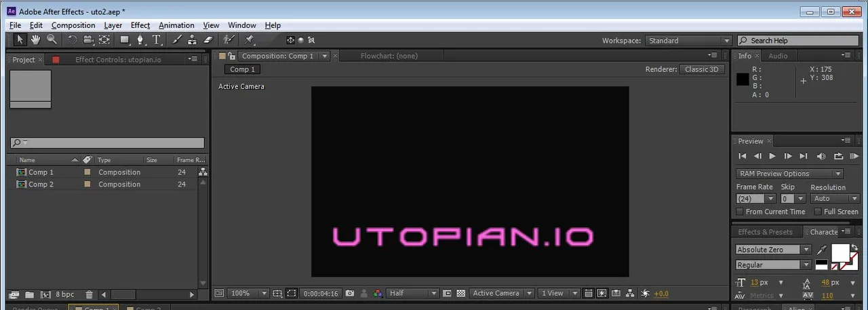The width and height of the screenshot is (868, 310).
Task: Toggle Always Preview This View
Action: click(219, 293)
